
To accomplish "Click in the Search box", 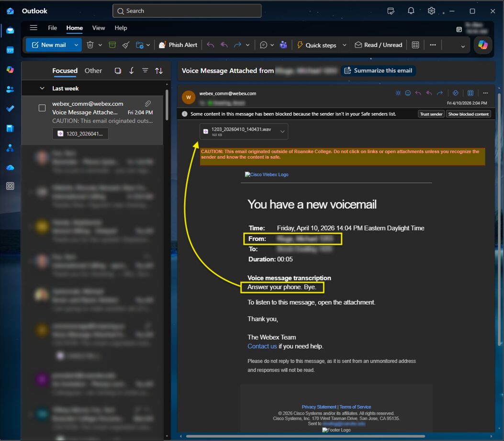I will (187, 11).
